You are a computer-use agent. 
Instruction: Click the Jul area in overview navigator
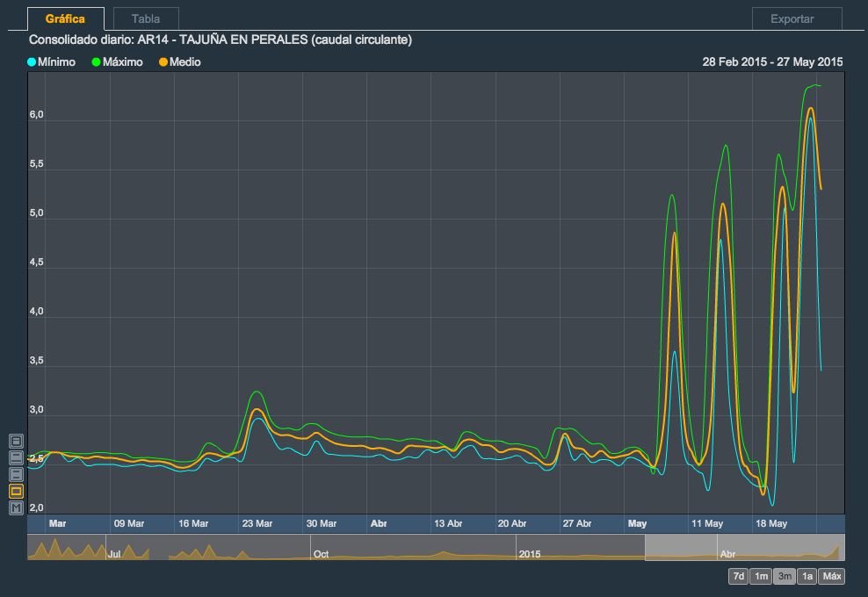(x=114, y=554)
